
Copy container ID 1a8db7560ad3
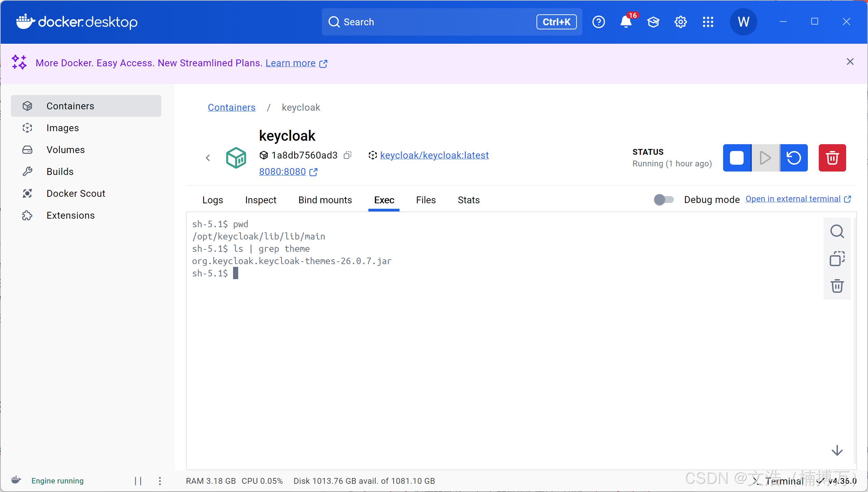click(x=348, y=155)
